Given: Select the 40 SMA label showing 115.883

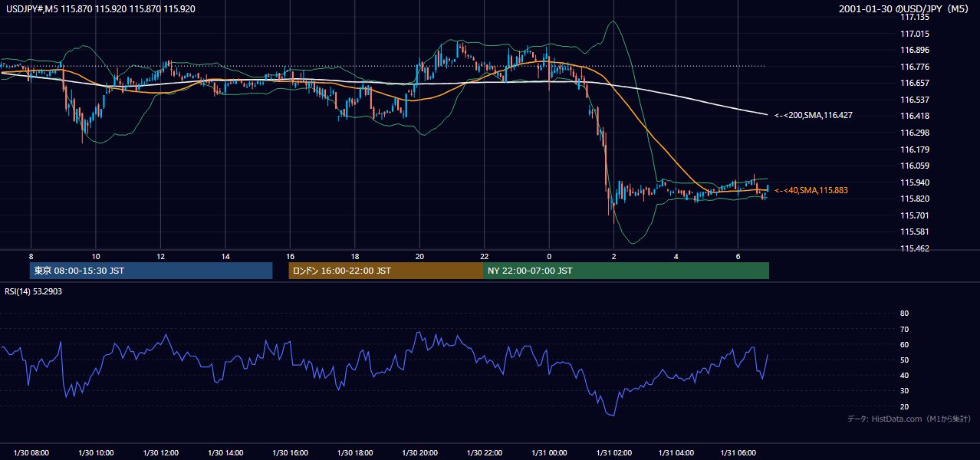Looking at the screenshot, I should click(x=811, y=190).
